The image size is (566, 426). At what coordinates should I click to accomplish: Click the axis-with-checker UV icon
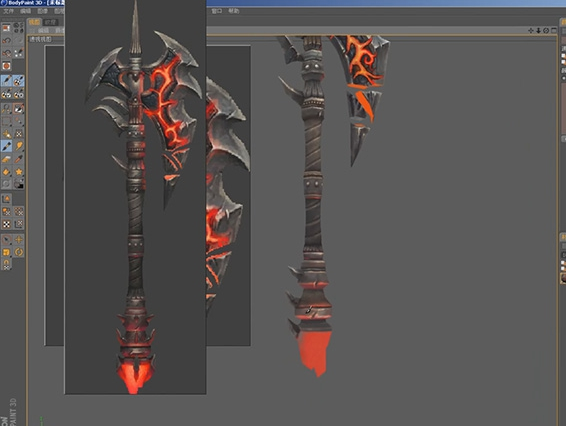18,224
